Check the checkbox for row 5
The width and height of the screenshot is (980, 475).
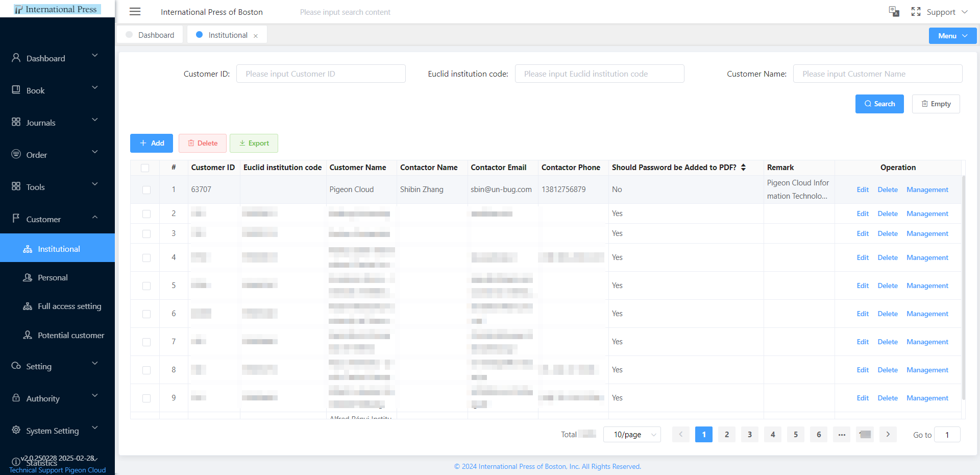tap(146, 286)
